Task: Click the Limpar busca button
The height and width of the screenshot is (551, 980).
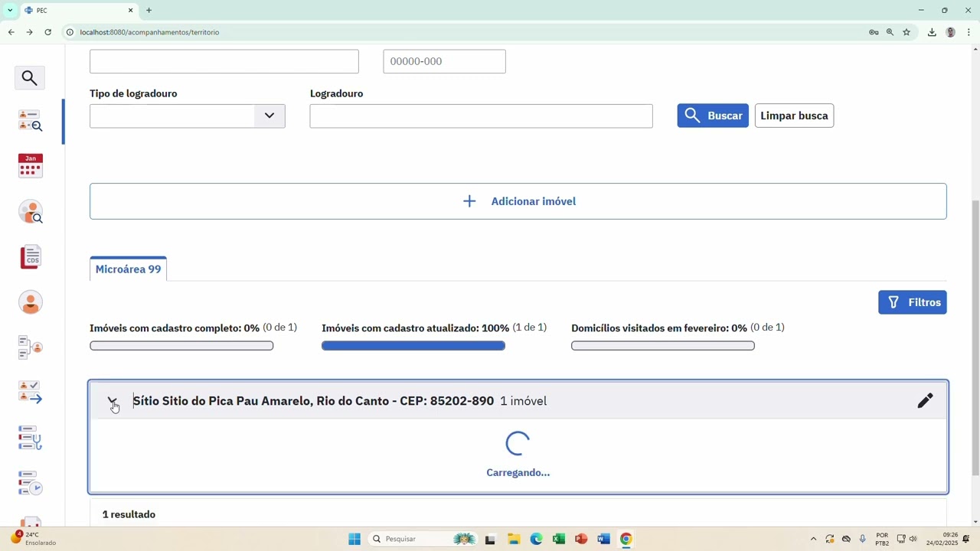Action: [794, 116]
